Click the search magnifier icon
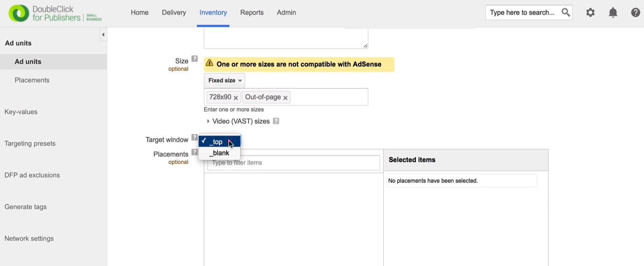Image resolution: width=644 pixels, height=266 pixels. [x=565, y=12]
